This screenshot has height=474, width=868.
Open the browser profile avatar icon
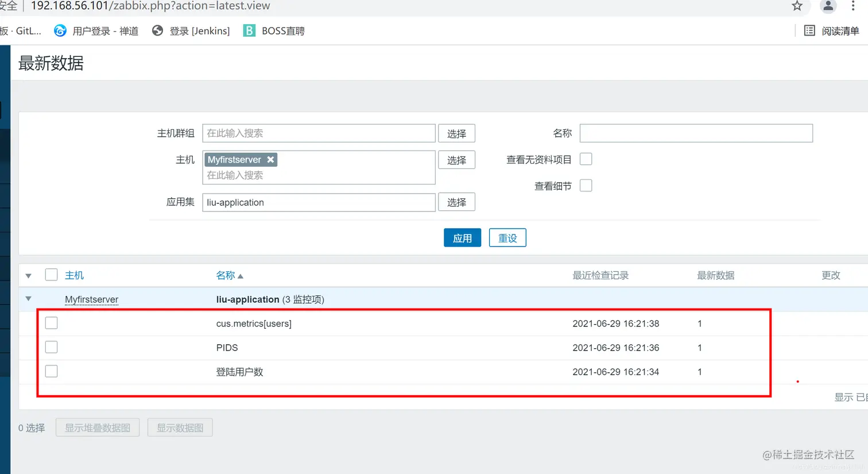[x=828, y=6]
